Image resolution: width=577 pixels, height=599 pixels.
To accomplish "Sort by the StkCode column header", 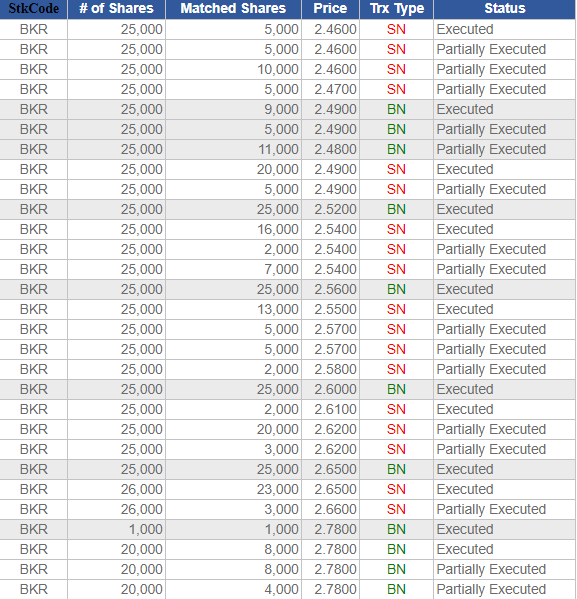I will (34, 8).
